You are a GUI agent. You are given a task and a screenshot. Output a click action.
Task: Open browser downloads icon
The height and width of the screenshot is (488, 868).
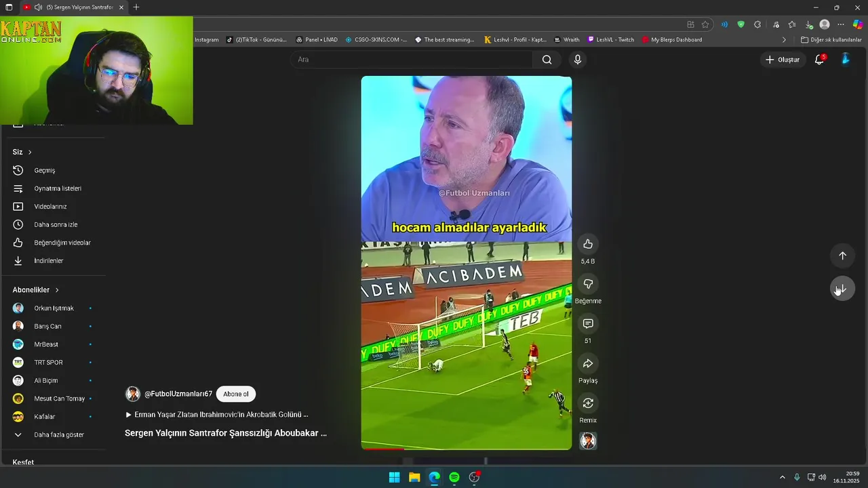808,24
